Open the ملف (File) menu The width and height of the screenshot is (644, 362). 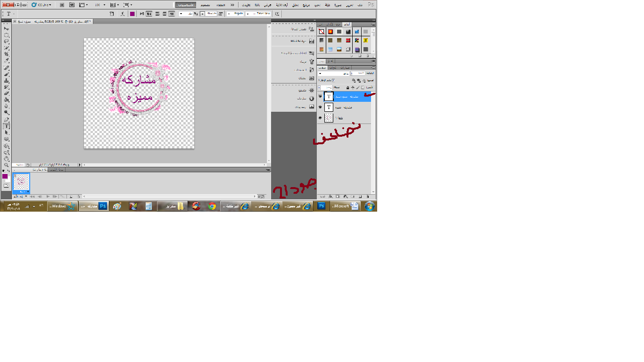coord(361,5)
